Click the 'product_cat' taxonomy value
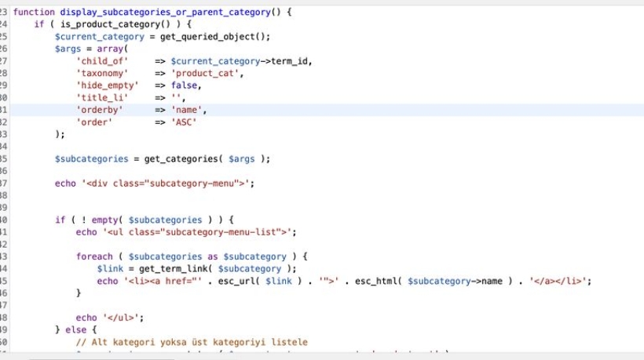The width and height of the screenshot is (644, 360). 207,74
